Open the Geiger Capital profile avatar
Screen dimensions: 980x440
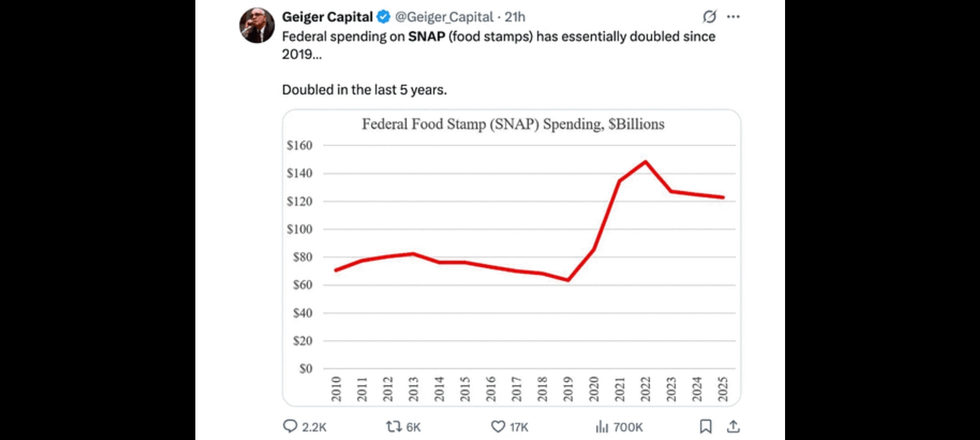[257, 25]
